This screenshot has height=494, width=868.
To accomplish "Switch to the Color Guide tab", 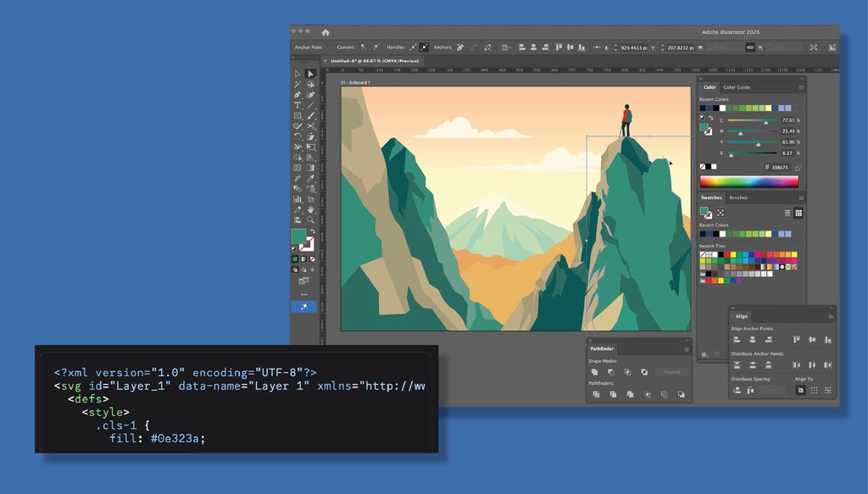I will pos(736,87).
